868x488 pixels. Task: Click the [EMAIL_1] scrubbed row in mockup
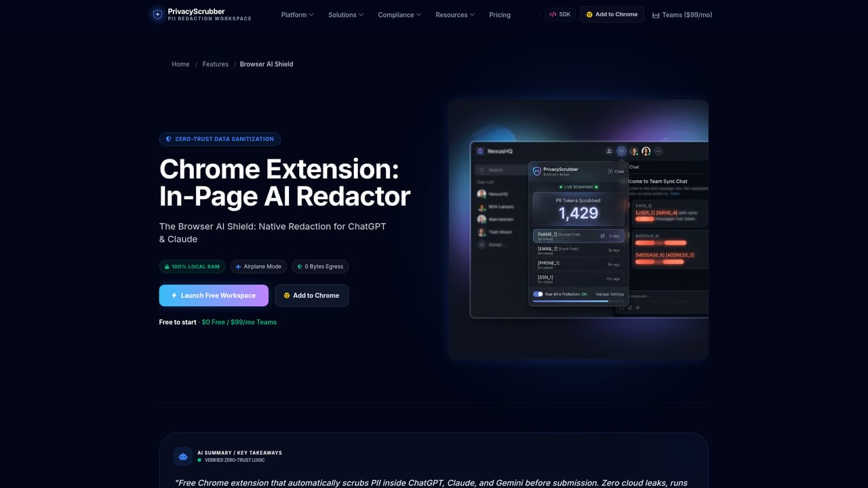[x=578, y=250]
